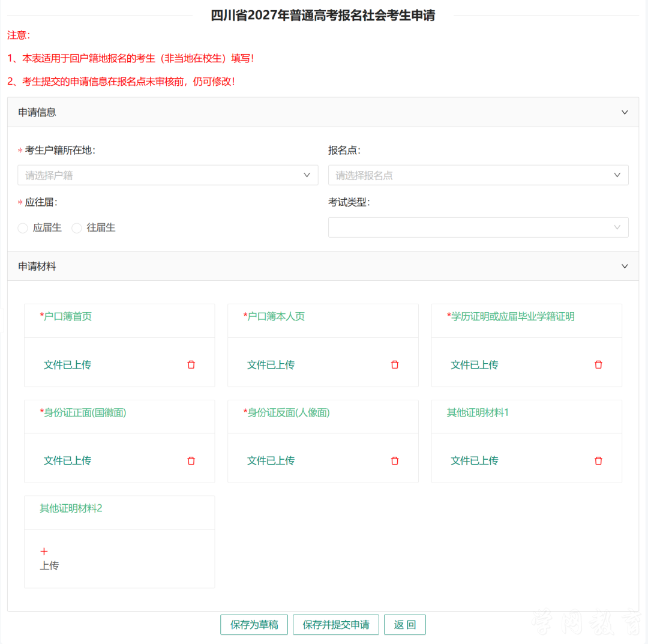Click 文件已上传 under 其他证明材料1
This screenshot has height=644, width=648.
pyautogui.click(x=475, y=460)
